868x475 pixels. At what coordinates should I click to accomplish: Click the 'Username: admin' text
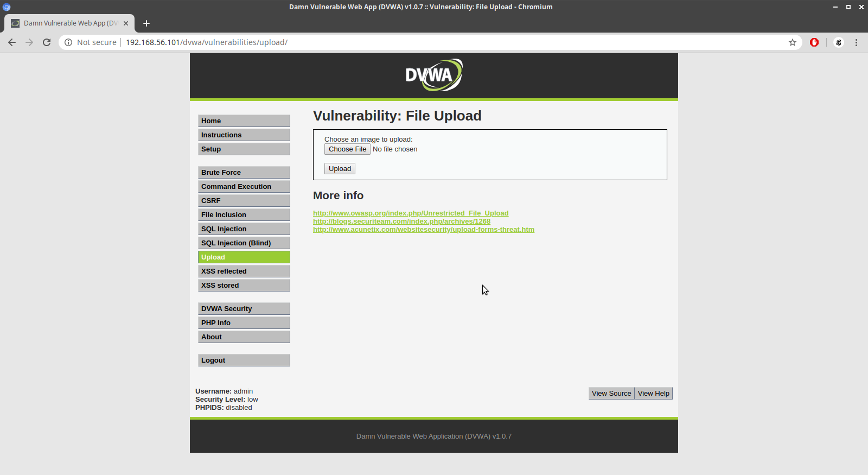click(224, 391)
